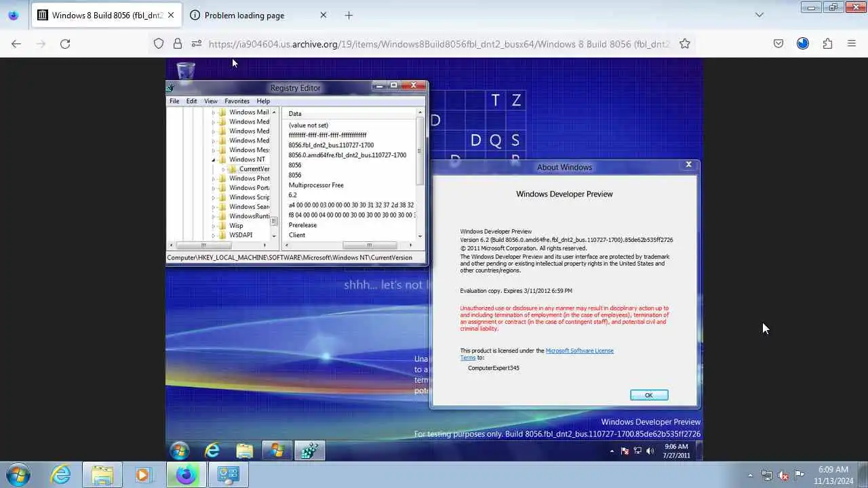This screenshot has height=488, width=868.
Task: Focus the archive.org URL address field
Action: coord(439,43)
